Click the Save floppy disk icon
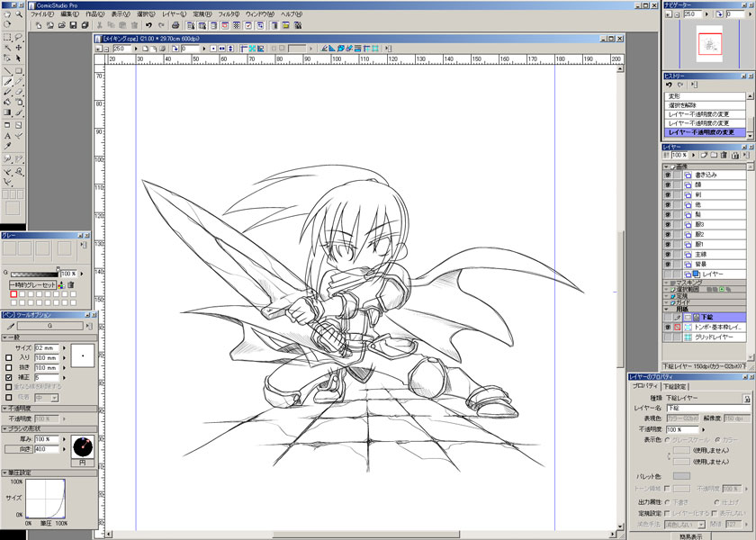This screenshot has height=540, width=756. pyautogui.click(x=72, y=25)
